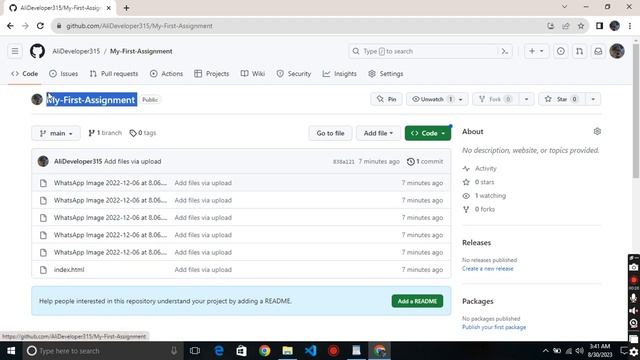Screen dimensions: 640x360
Task: Expand the Star lists dropdown arrow
Action: (593, 99)
